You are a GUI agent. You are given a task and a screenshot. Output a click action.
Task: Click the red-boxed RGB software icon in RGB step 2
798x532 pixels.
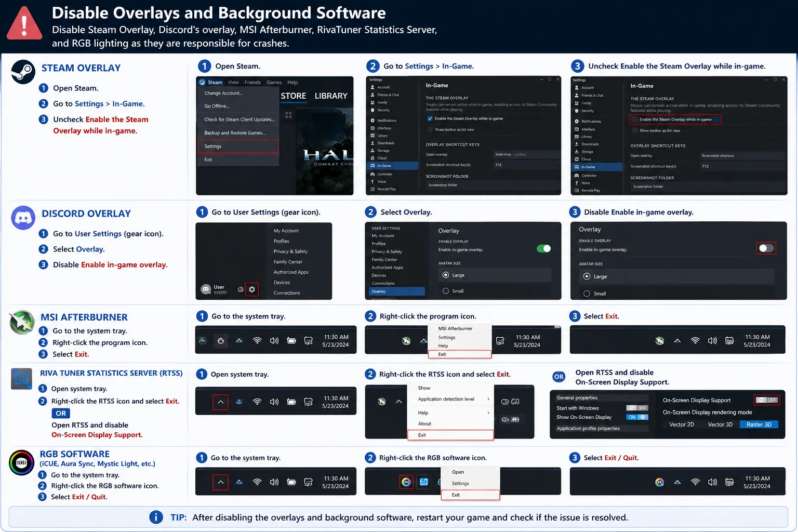406,482
